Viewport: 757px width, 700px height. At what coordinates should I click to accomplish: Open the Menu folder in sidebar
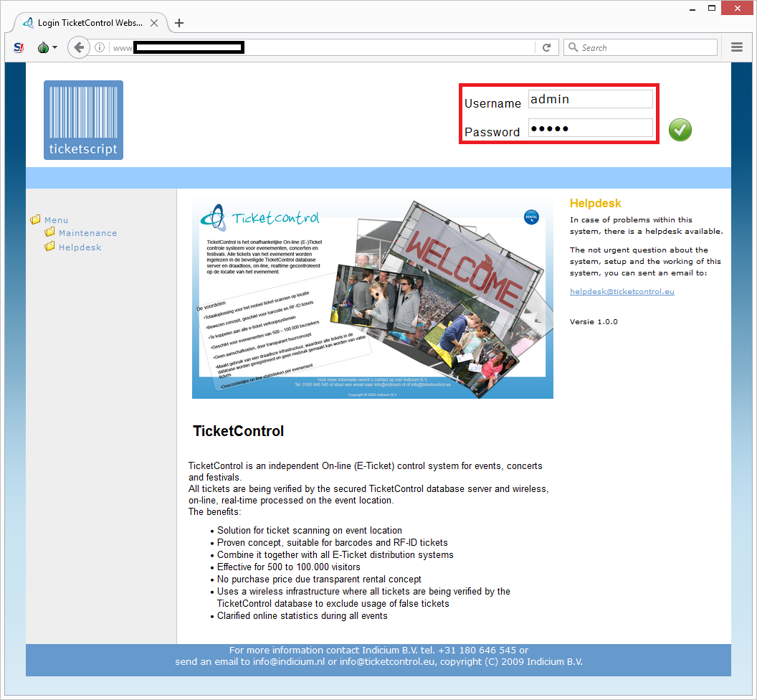coord(56,219)
